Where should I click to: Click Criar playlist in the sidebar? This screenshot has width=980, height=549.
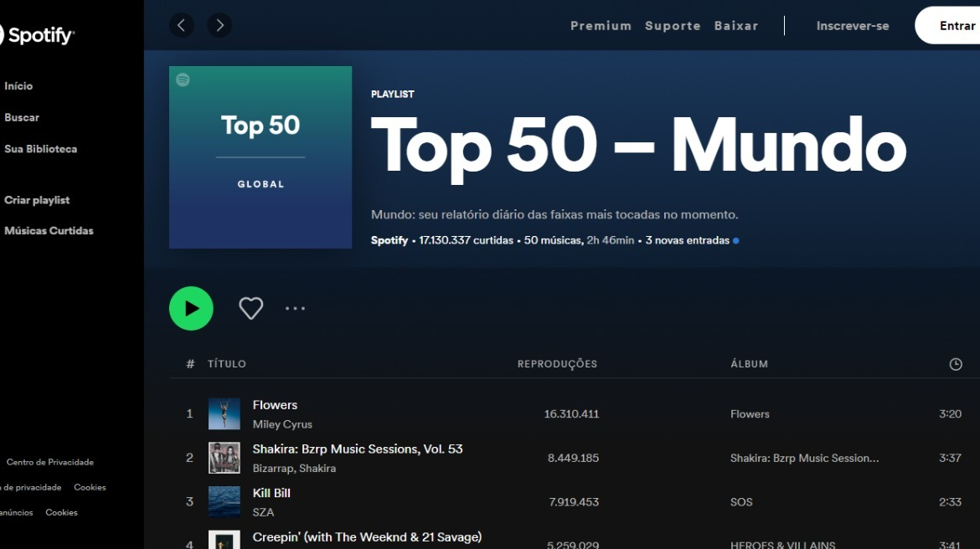pyautogui.click(x=37, y=200)
